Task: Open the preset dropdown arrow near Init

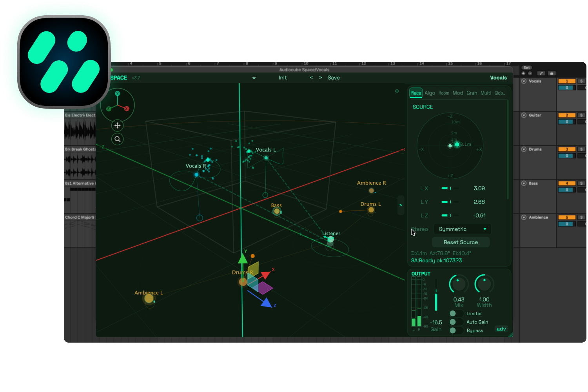Action: click(x=254, y=78)
